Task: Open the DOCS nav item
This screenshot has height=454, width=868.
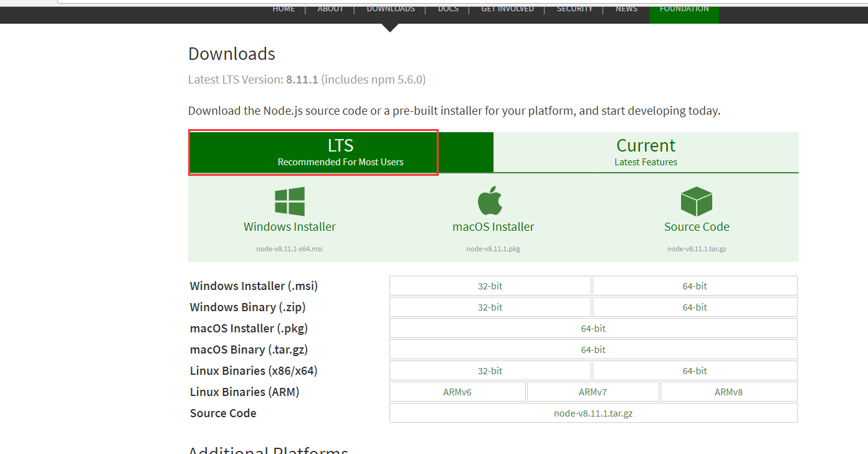Action: [448, 8]
